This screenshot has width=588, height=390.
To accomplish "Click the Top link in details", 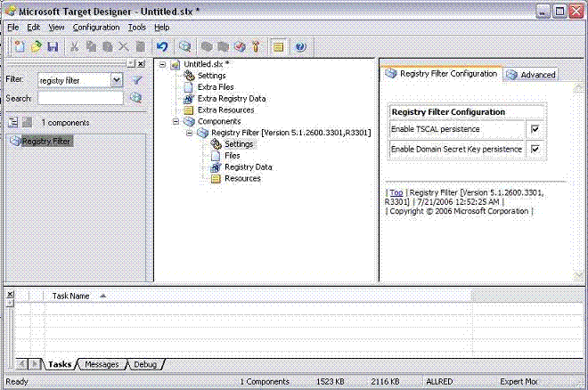I will pyautogui.click(x=396, y=192).
